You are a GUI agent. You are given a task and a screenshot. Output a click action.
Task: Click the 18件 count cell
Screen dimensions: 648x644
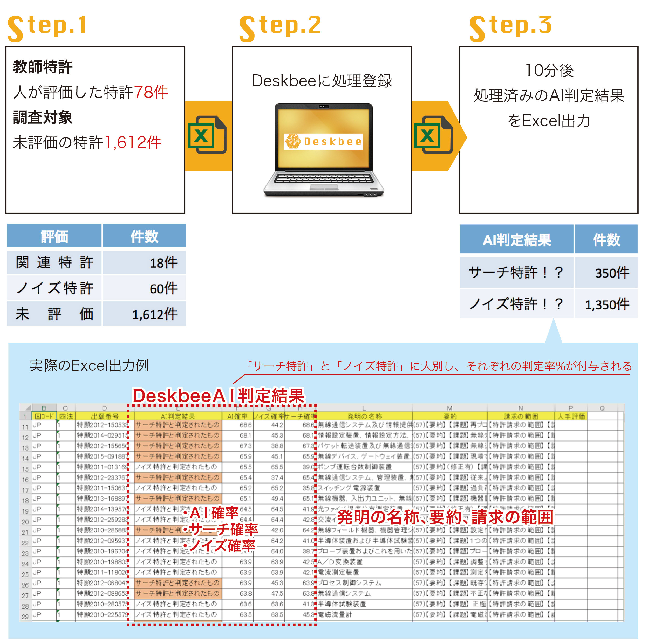click(x=144, y=262)
